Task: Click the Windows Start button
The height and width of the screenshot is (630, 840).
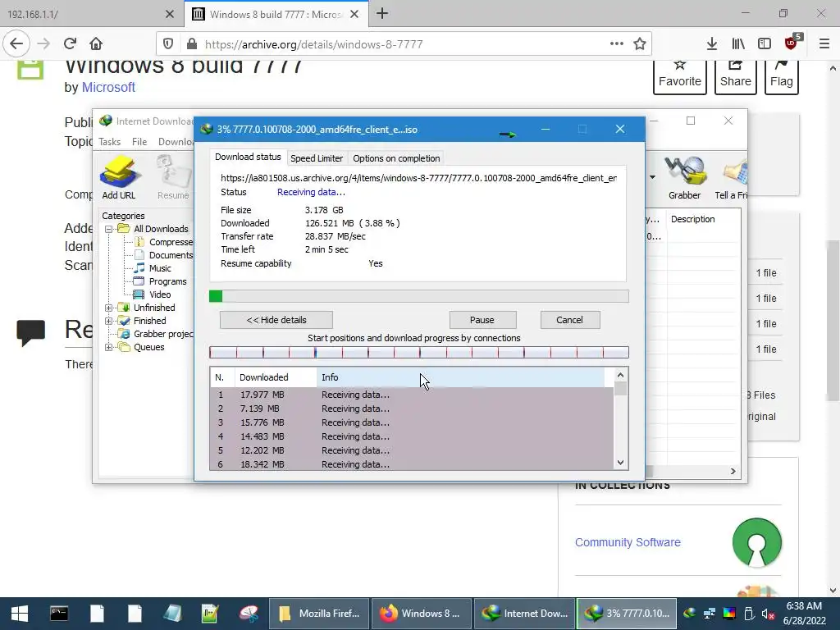Action: tap(20, 614)
